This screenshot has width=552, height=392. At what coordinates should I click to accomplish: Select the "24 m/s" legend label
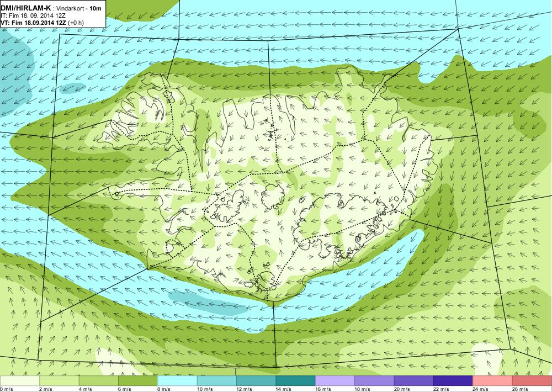tap(481, 389)
